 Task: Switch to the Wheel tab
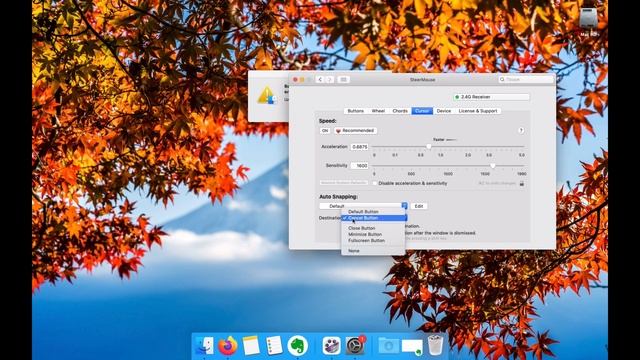pyautogui.click(x=378, y=111)
